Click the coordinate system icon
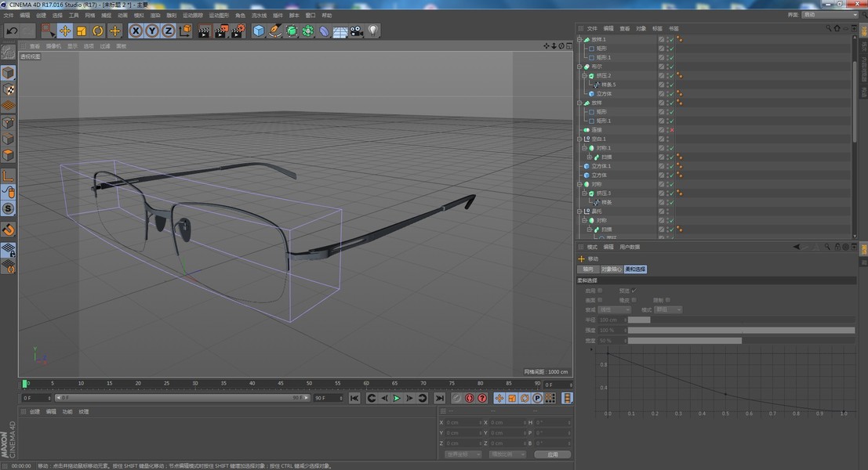868x470 pixels. [186, 31]
